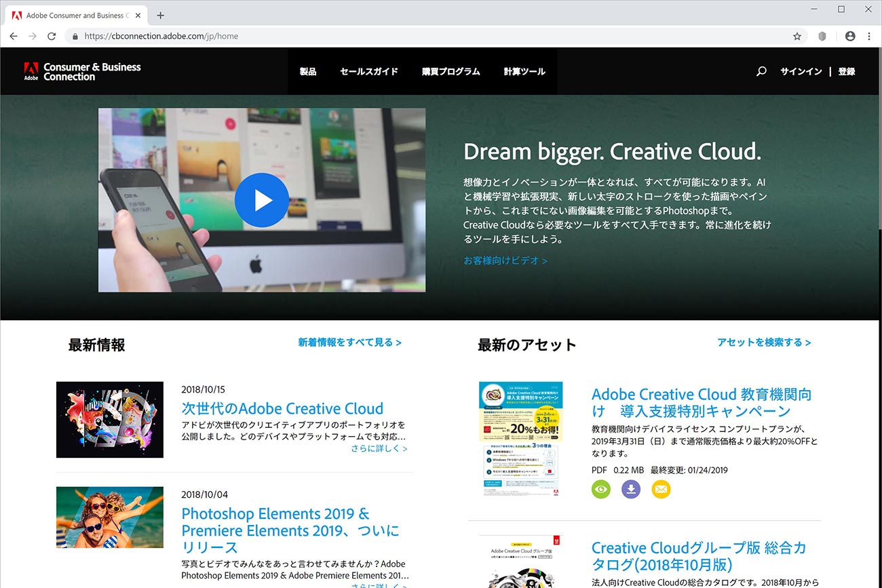The image size is (882, 588).
Task: Click the 2018/10/04 date text
Action: coord(205,494)
